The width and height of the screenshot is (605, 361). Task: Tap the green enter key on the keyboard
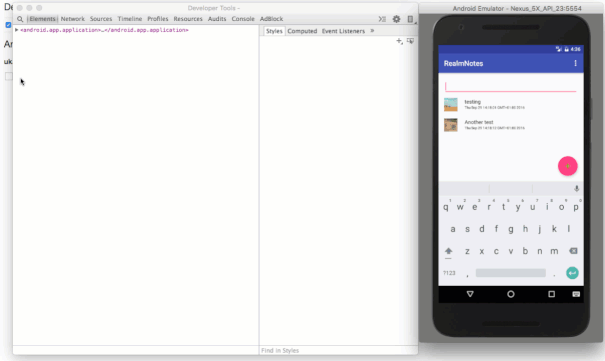pos(572,273)
